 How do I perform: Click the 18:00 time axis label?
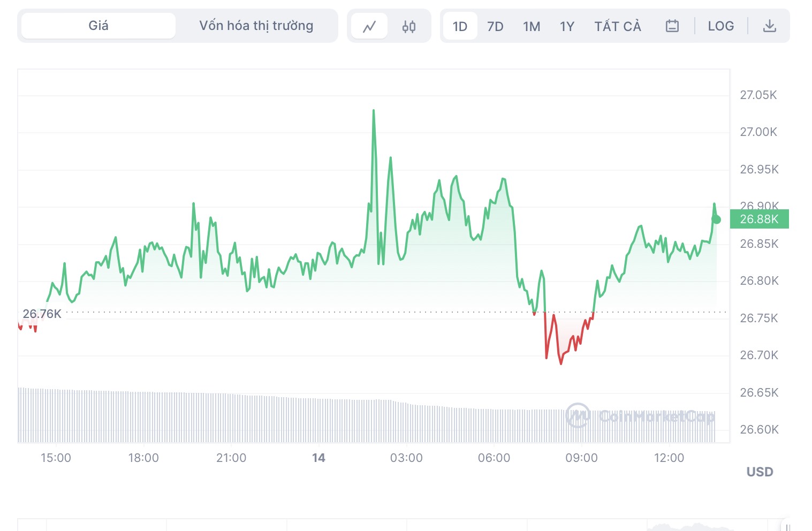143,458
